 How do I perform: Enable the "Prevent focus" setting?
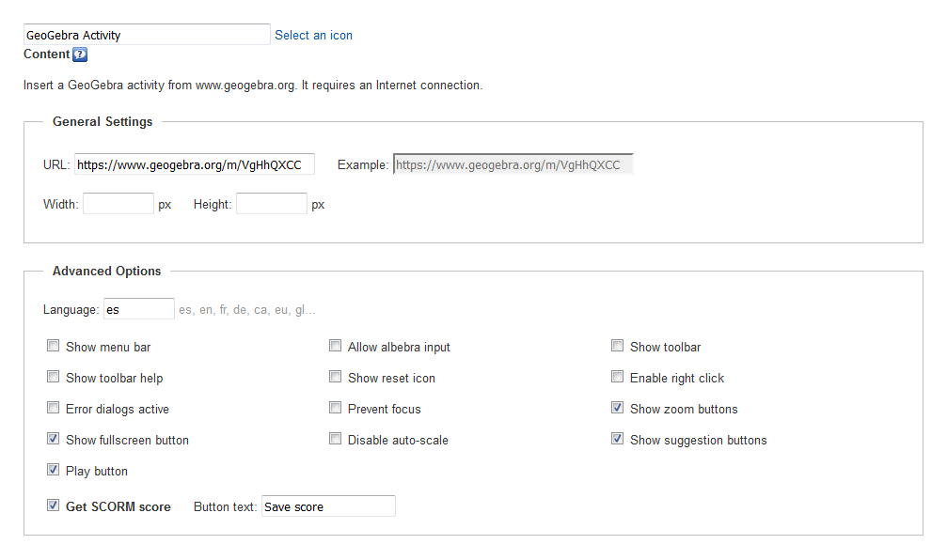point(335,407)
